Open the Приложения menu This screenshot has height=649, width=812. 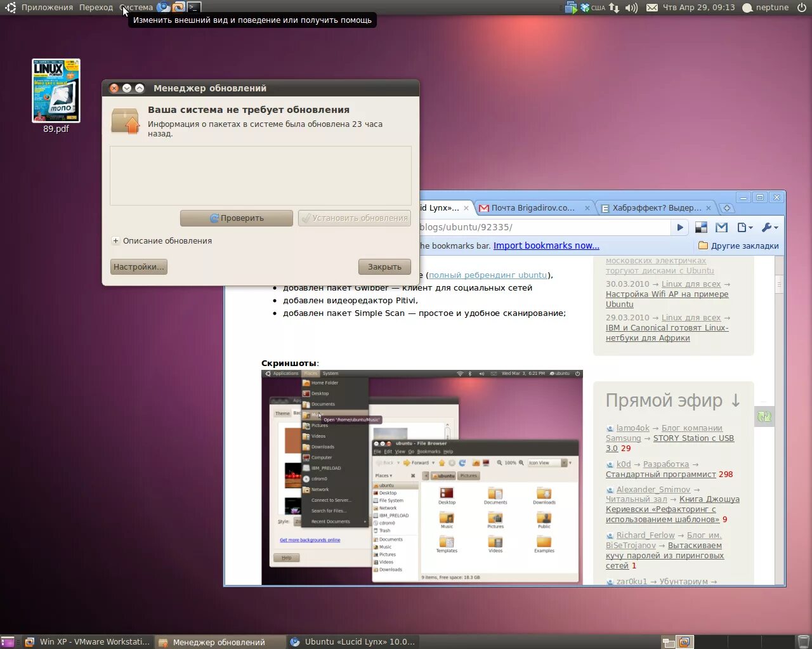pos(47,8)
